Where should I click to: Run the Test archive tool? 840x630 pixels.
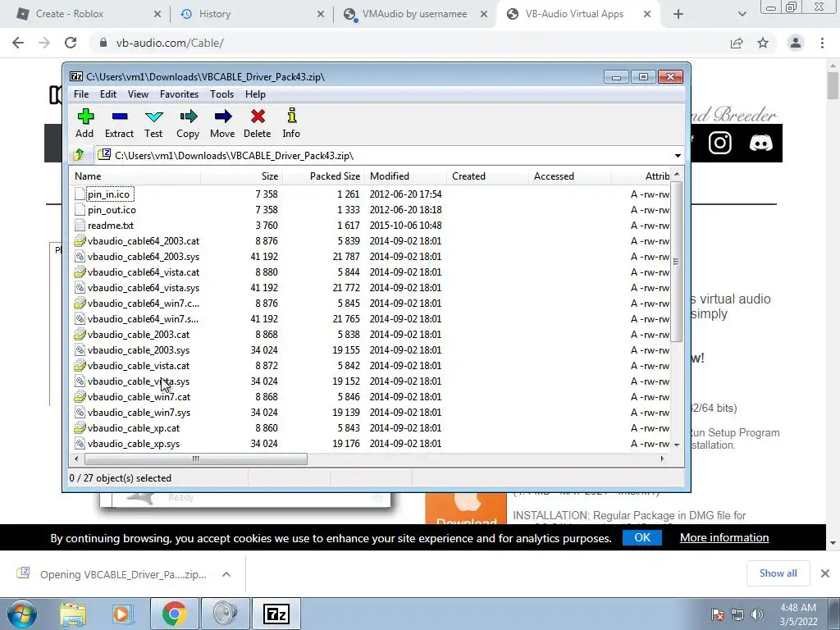(x=153, y=123)
